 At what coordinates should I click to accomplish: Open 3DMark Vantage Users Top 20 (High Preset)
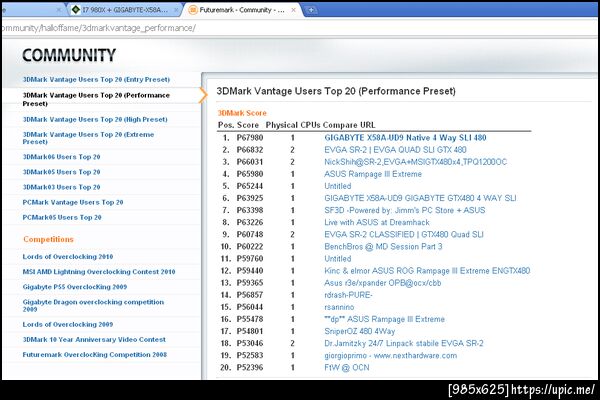coord(95,119)
